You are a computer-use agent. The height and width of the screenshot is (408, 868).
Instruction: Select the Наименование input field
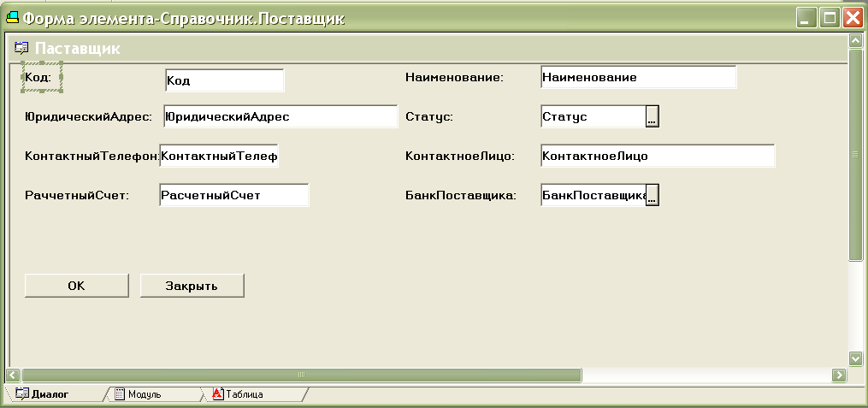638,77
